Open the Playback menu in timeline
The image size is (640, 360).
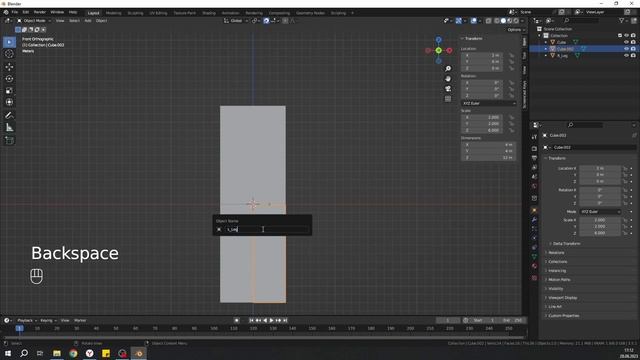point(27,320)
